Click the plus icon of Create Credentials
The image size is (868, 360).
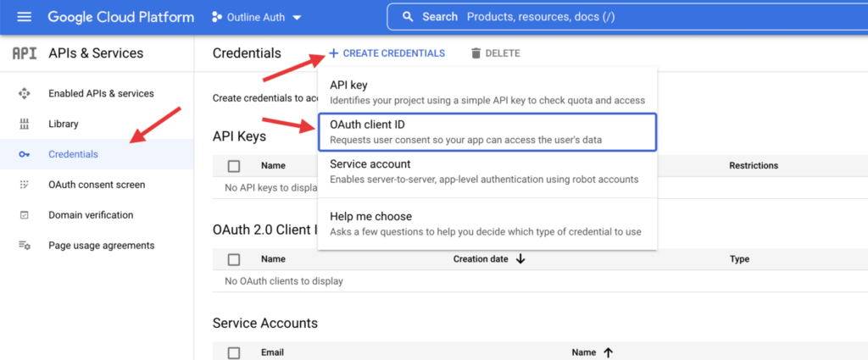(333, 53)
